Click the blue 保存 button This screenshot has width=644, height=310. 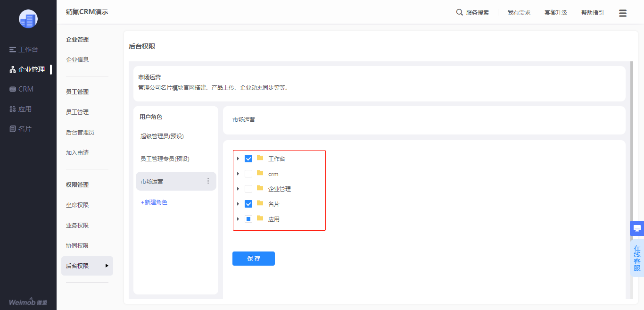pos(254,259)
